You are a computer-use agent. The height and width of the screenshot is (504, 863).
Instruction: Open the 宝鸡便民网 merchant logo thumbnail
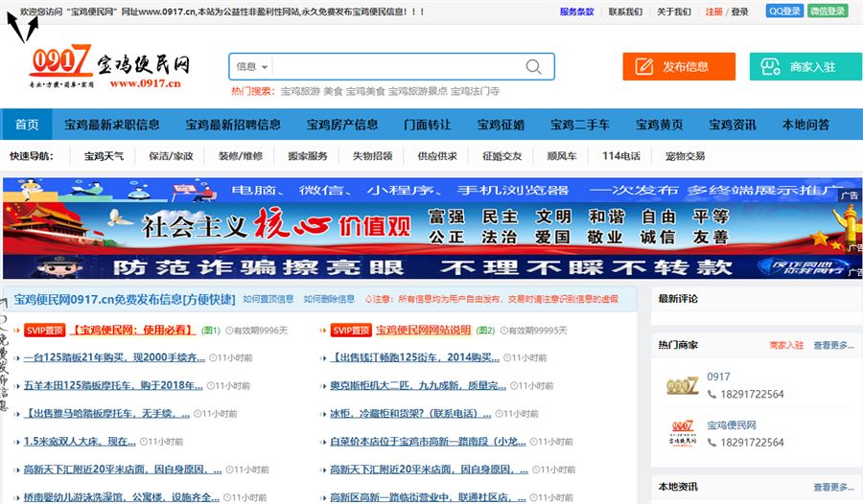[x=682, y=433]
